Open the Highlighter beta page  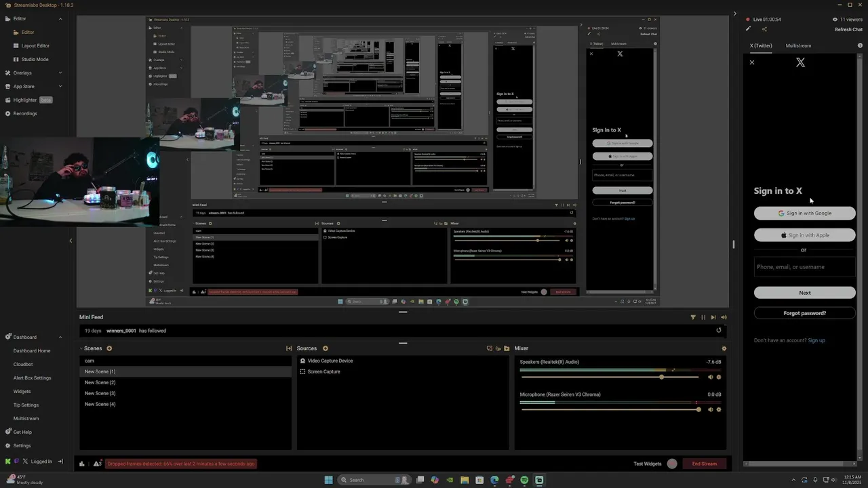click(x=28, y=100)
